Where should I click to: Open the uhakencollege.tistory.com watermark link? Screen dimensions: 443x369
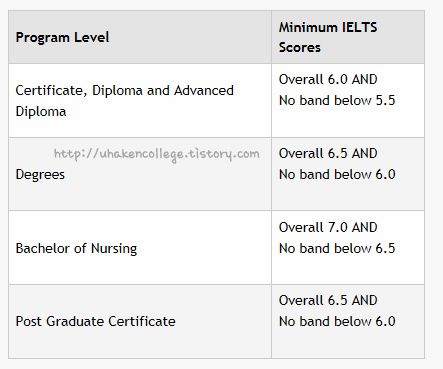pos(156,155)
